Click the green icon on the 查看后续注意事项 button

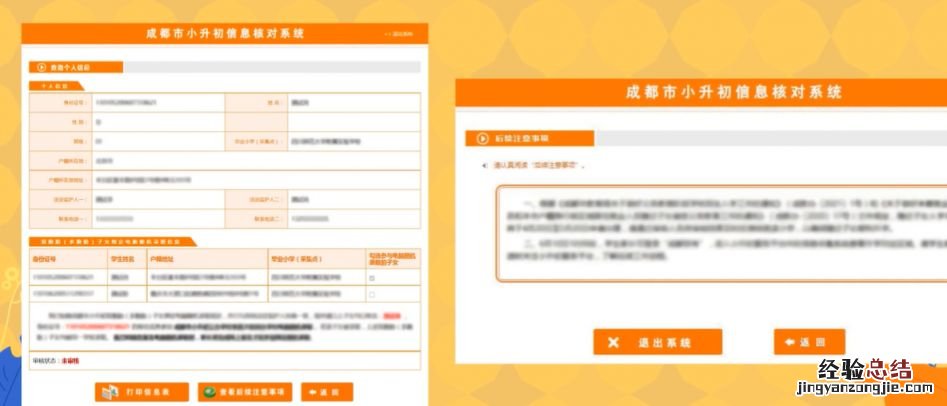(211, 392)
